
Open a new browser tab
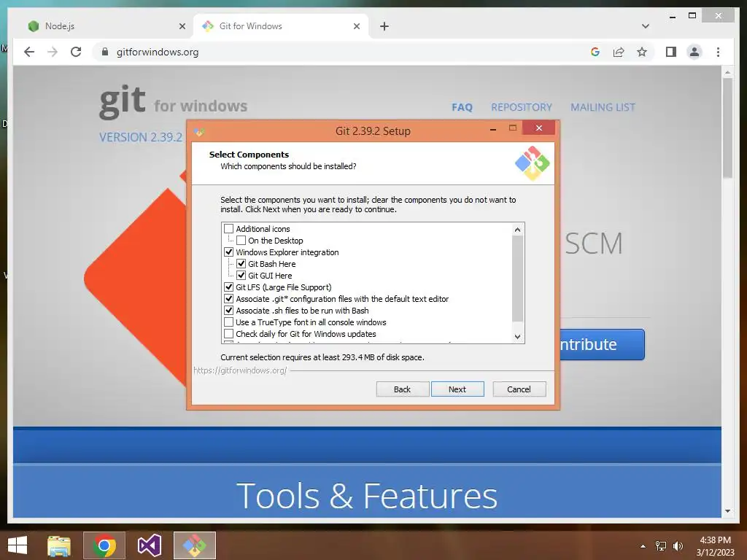384,26
